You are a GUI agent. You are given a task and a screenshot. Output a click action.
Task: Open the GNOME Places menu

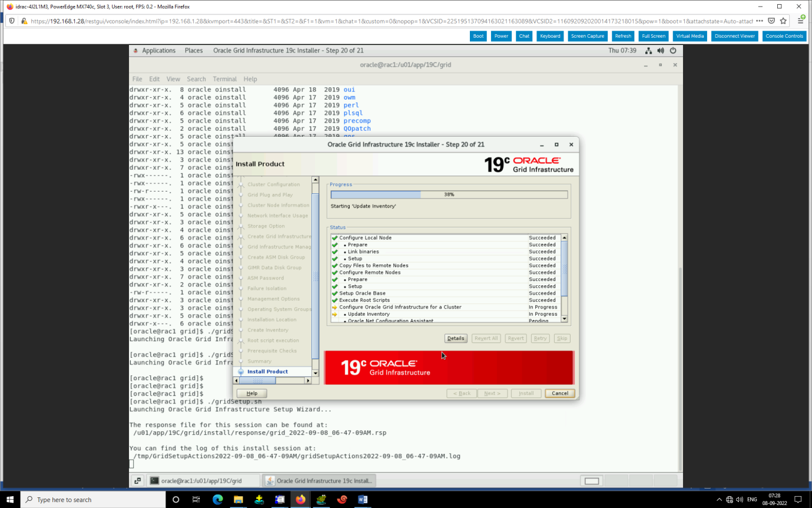(194, 51)
